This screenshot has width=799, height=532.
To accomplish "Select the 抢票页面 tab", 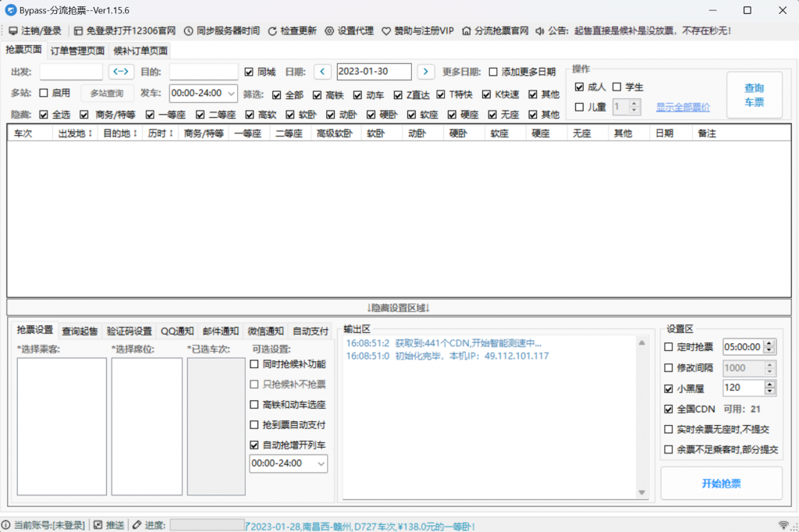I will click(23, 49).
